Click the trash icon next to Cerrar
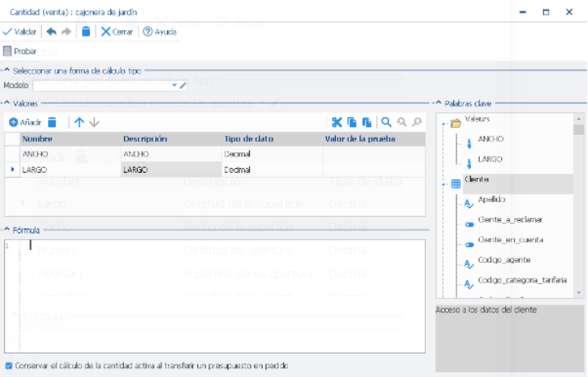 click(86, 32)
